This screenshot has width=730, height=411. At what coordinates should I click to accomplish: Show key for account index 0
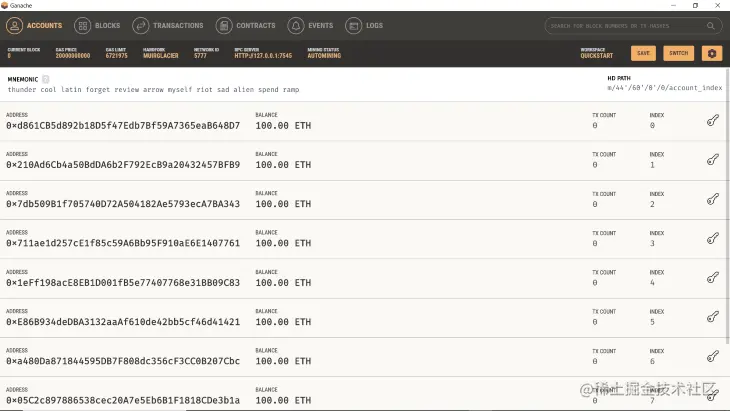[x=713, y=121]
